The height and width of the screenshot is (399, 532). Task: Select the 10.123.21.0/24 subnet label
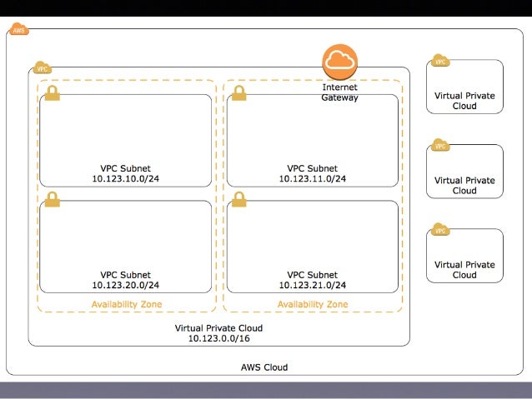tap(313, 285)
